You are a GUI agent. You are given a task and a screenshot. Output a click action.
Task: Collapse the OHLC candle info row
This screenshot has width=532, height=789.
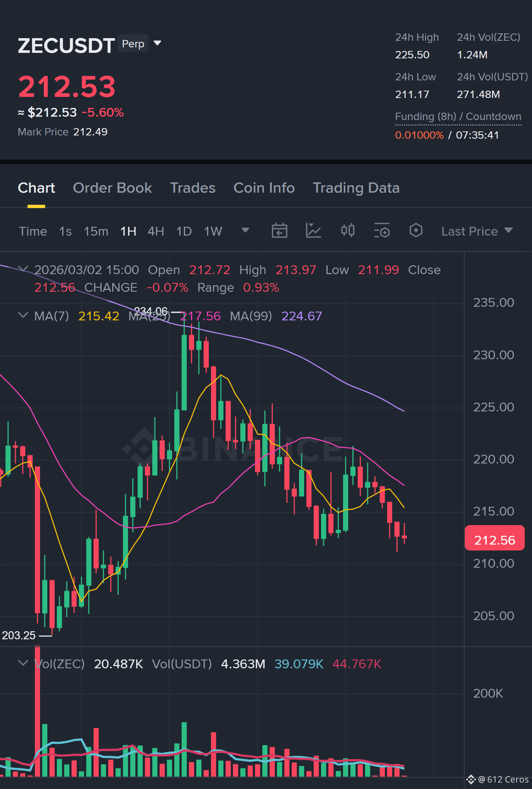point(23,269)
